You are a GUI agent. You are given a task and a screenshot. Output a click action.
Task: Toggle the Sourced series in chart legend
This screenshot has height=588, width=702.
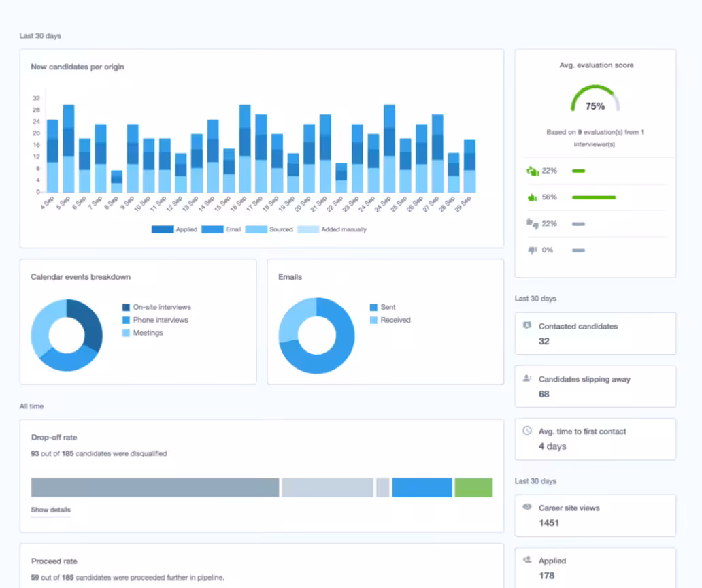point(269,229)
